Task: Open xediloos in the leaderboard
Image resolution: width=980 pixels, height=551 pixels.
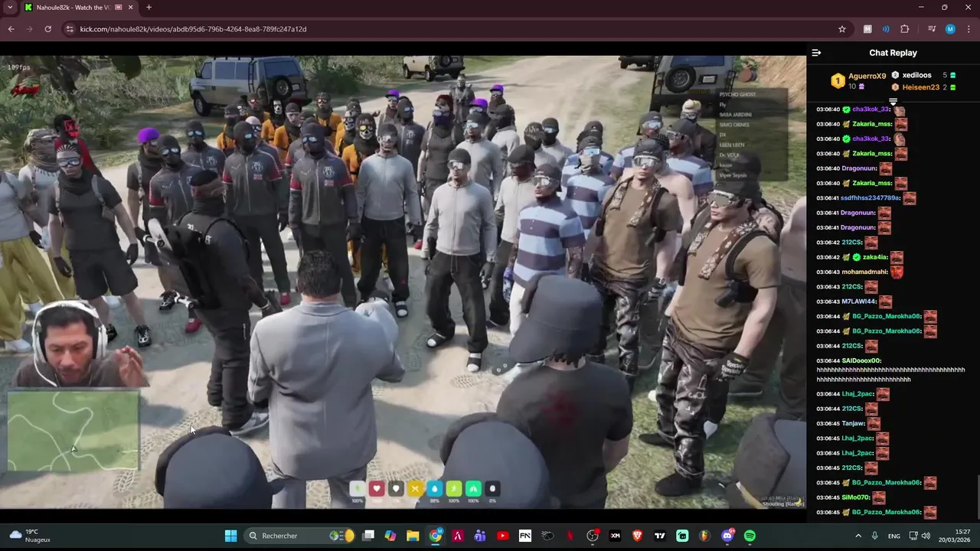Action: (916, 75)
